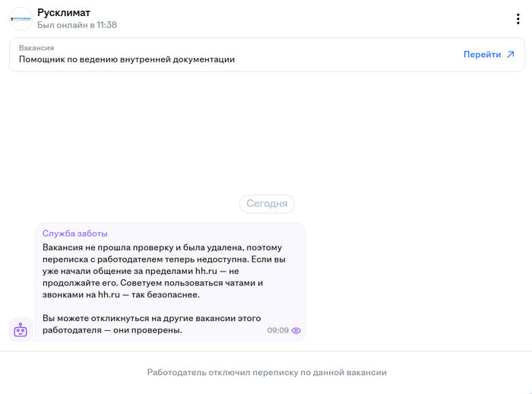
Task: Select the Служба заботы sender name
Action: 75,234
